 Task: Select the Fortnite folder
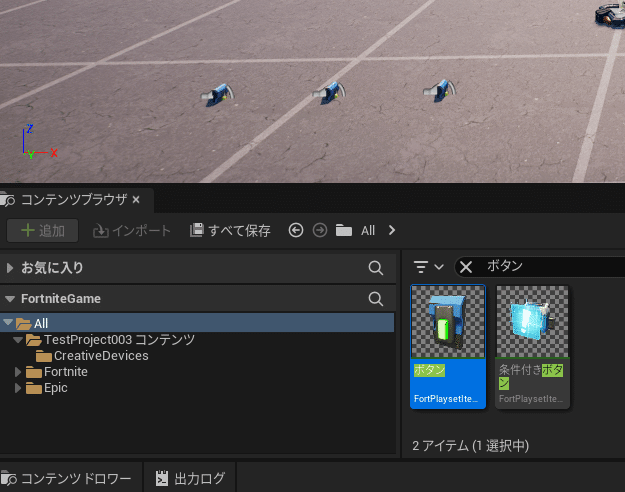point(57,372)
